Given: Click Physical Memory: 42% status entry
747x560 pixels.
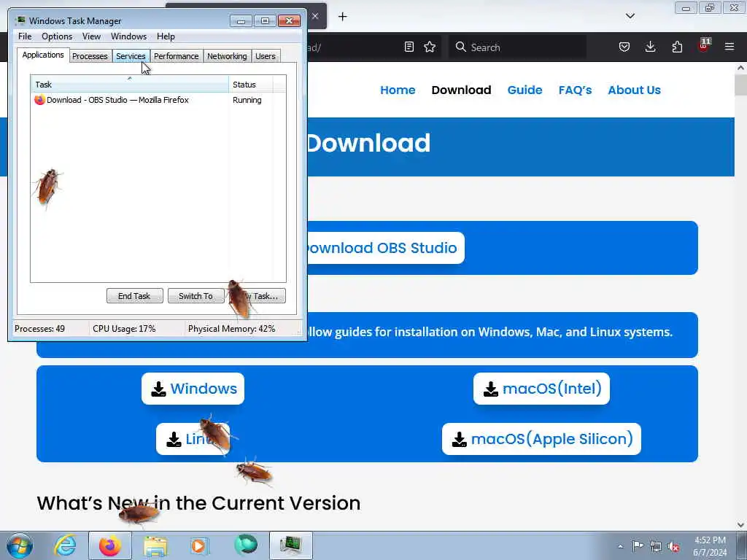Looking at the screenshot, I should click(x=231, y=329).
